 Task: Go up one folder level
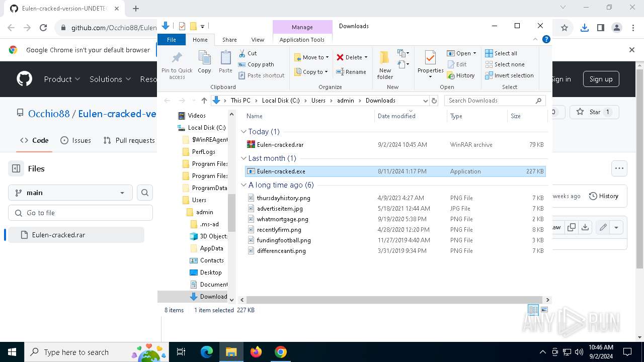204,101
